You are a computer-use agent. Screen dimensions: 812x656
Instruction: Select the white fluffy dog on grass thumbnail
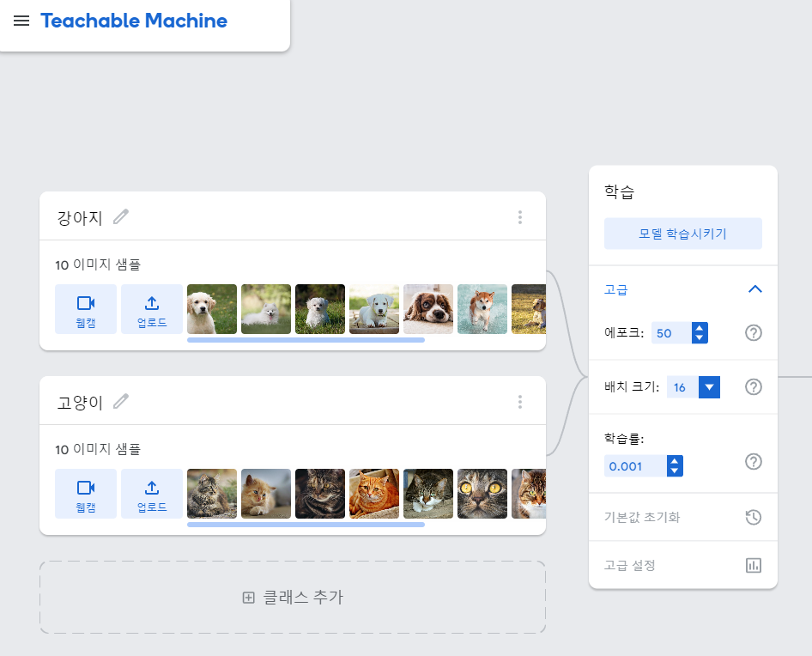tap(266, 309)
